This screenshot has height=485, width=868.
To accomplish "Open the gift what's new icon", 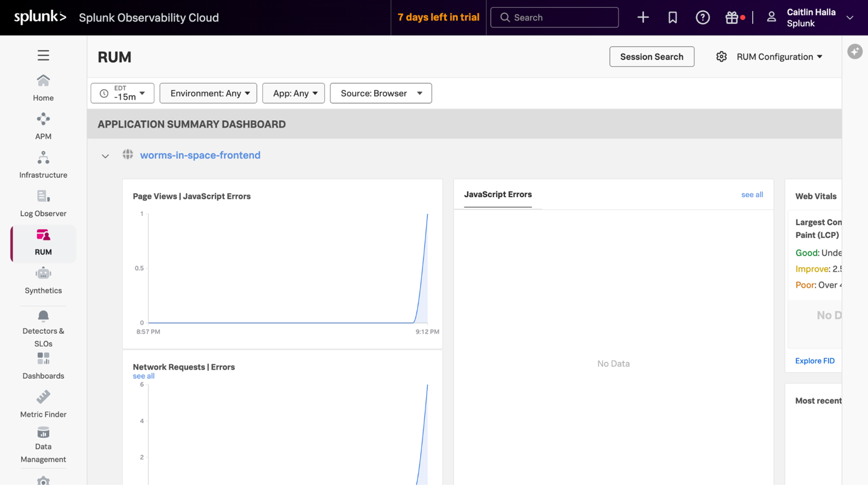I will 732,18.
